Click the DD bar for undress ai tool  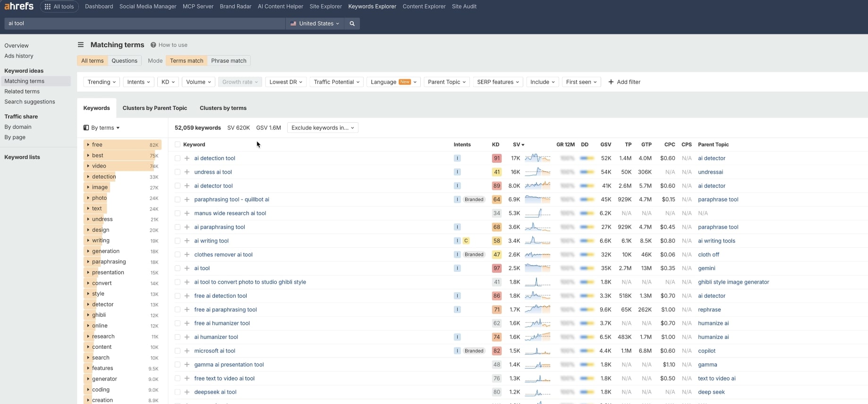[x=587, y=172]
